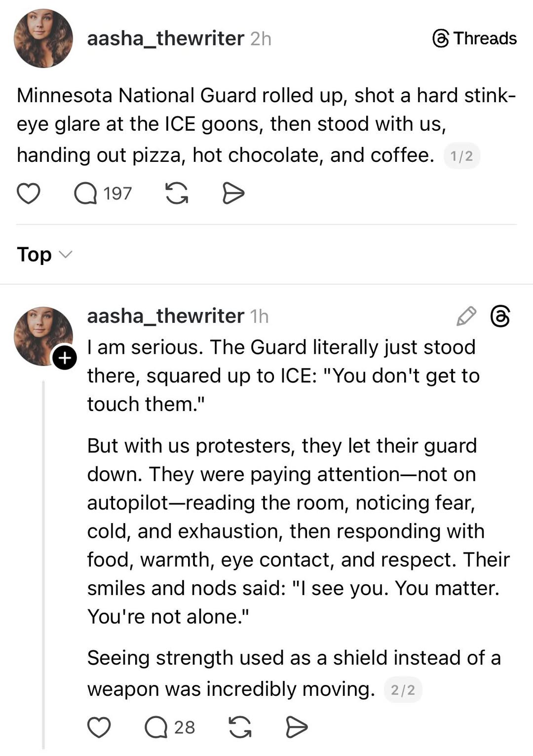View the first post's profile picture
The image size is (533, 756).
point(43,38)
